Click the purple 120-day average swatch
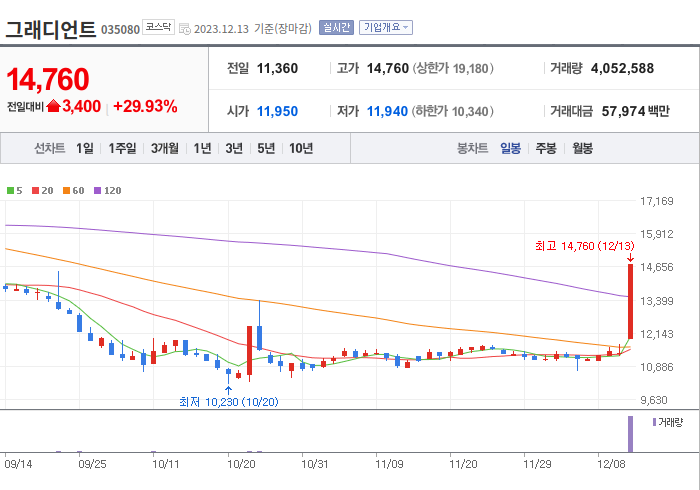Image resolution: width=700 pixels, height=490 pixels. [x=97, y=191]
